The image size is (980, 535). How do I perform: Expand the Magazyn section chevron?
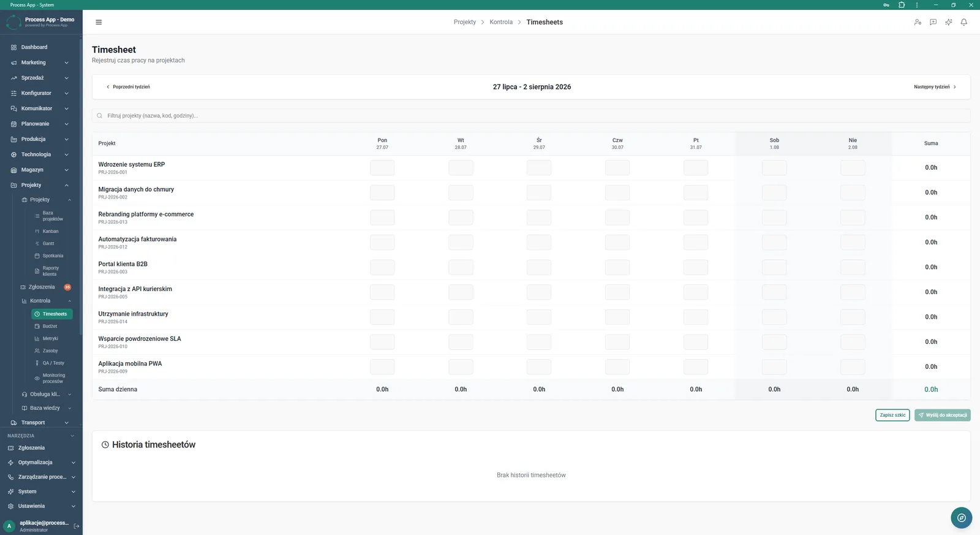coord(66,170)
